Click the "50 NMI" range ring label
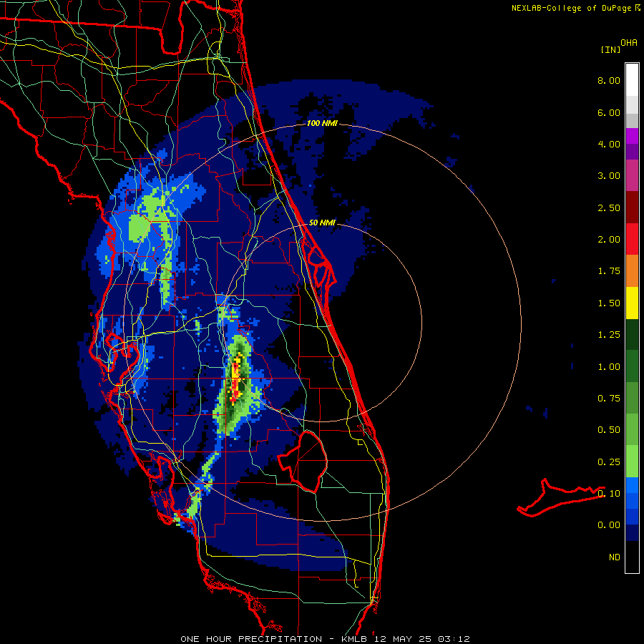The height and width of the screenshot is (644, 644). click(x=322, y=223)
